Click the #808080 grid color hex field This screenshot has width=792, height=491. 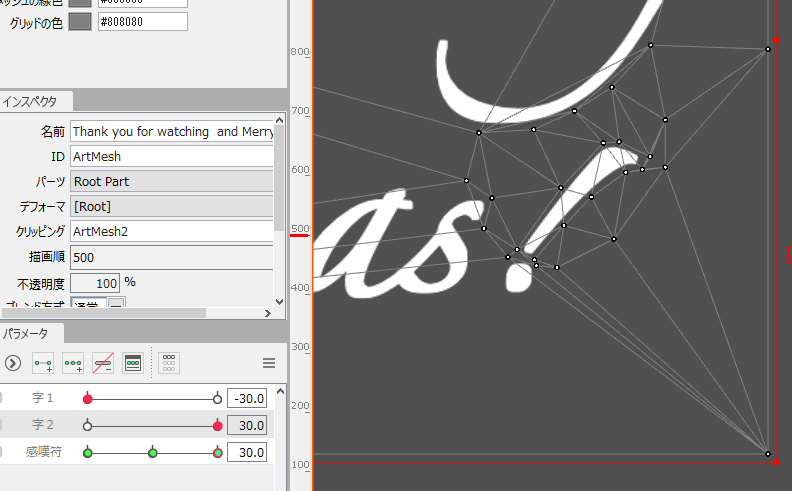142,22
